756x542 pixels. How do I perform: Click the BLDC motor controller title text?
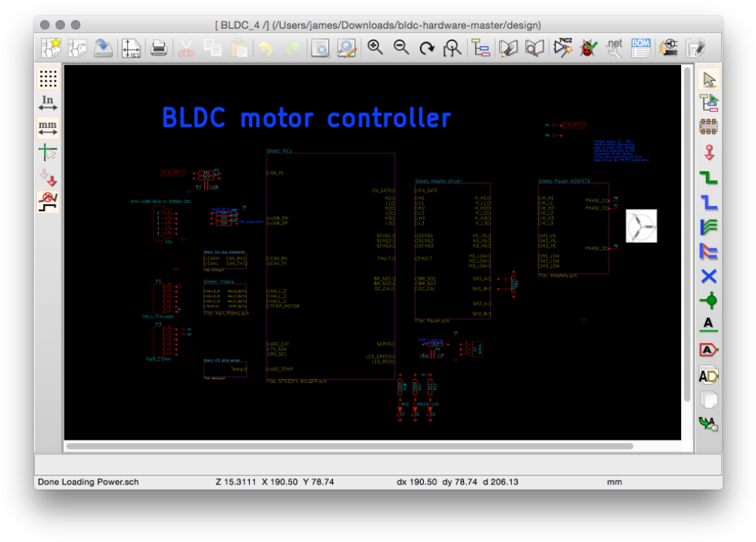point(306,117)
